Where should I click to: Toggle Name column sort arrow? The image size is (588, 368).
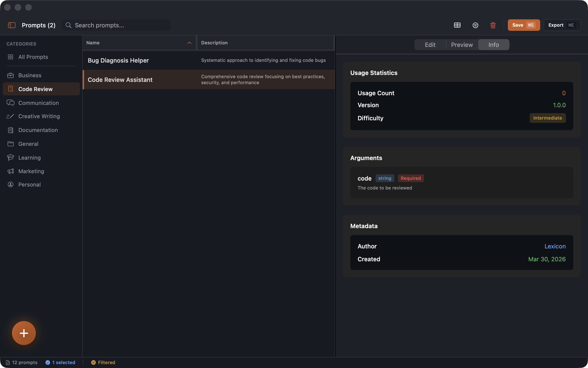189,43
